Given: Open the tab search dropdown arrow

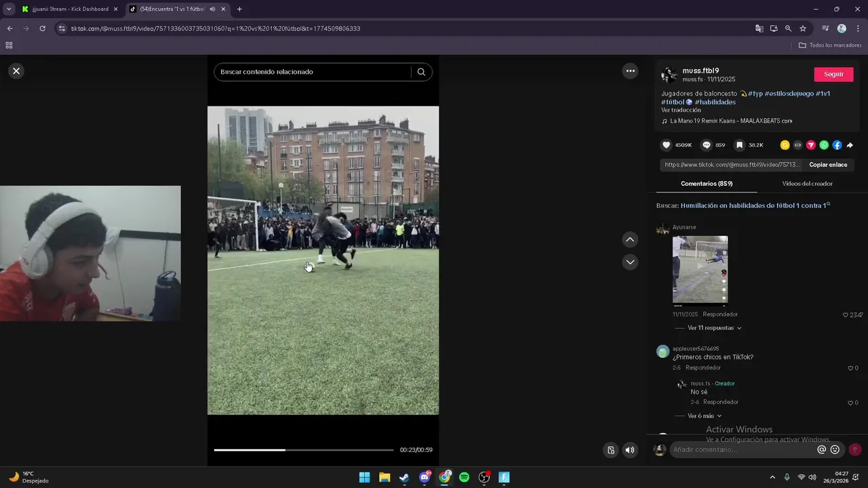Looking at the screenshot, I should (x=8, y=9).
